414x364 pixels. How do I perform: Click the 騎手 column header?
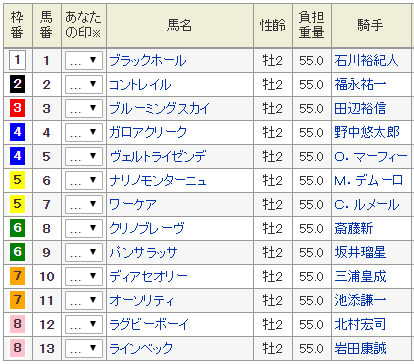click(371, 26)
